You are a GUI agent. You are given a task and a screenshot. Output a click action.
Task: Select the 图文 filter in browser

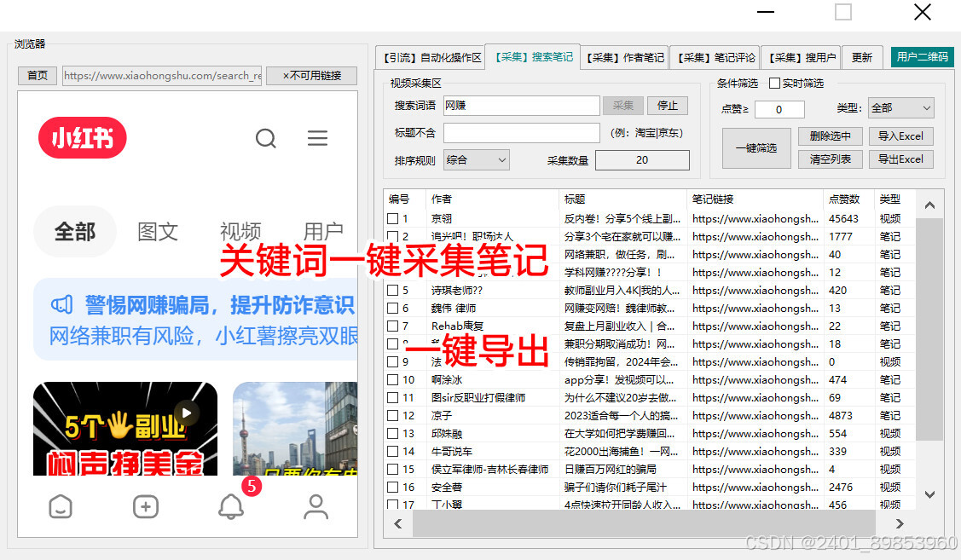tap(158, 232)
